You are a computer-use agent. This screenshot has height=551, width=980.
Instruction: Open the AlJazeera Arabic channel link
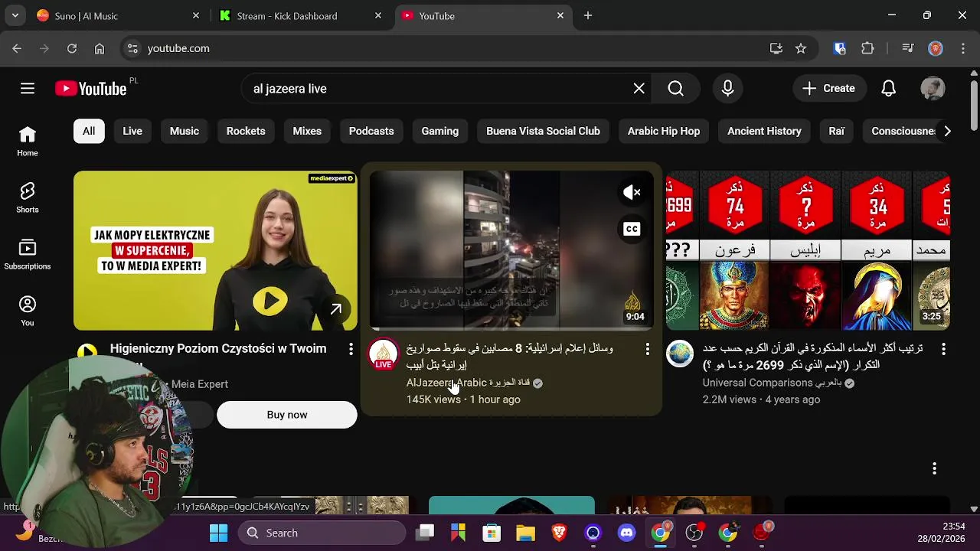469,383
